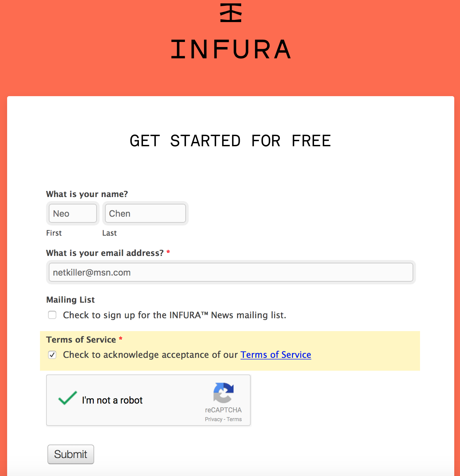Click the "GET STARTED FOR FREE" heading
Image resolution: width=460 pixels, height=476 pixels.
pos(230,141)
